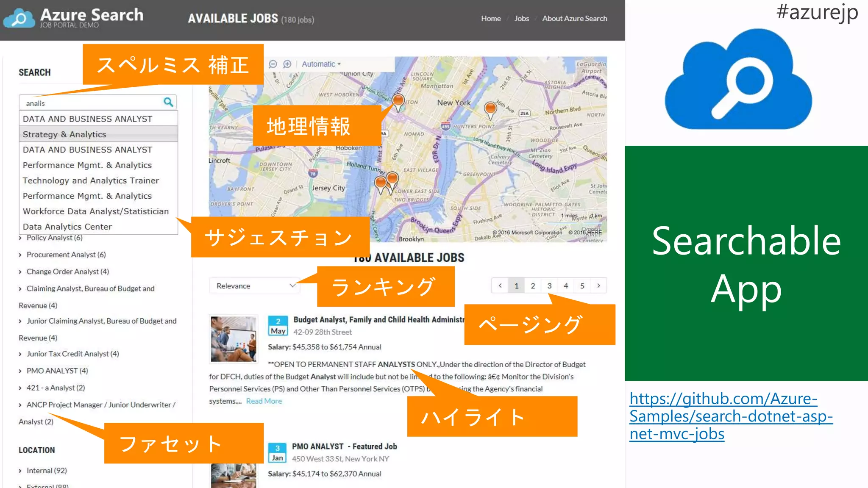Open the Automatic map style dropdown
868x488 pixels.
[x=321, y=64]
